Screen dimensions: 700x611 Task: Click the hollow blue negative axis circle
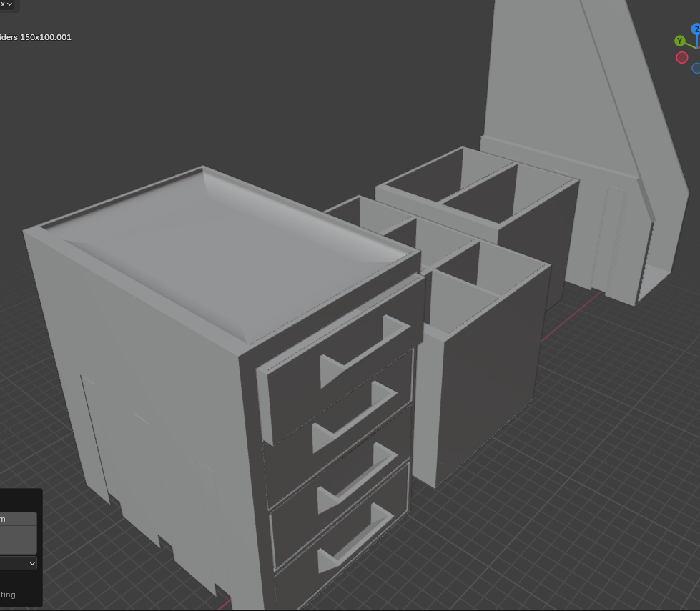(696, 69)
